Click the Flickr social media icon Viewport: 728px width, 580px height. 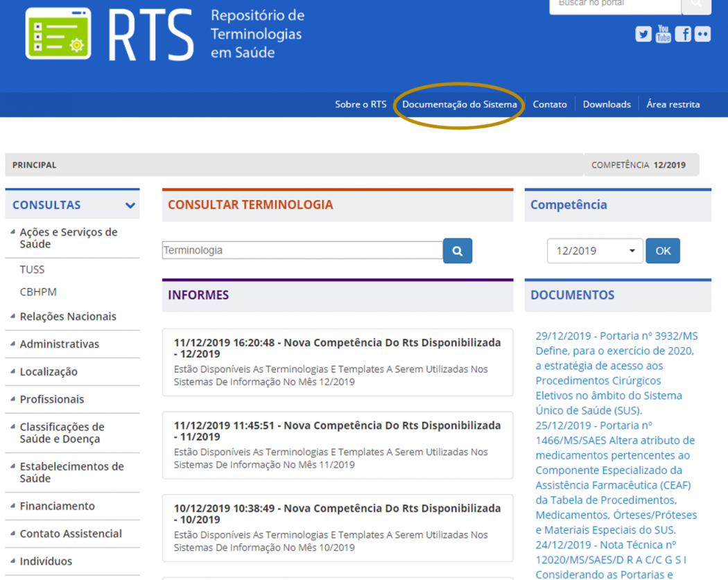702,33
